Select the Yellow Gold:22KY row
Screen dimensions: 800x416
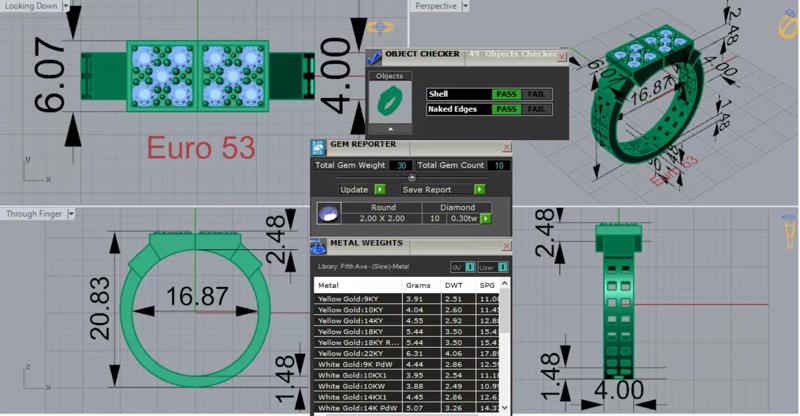click(407, 354)
